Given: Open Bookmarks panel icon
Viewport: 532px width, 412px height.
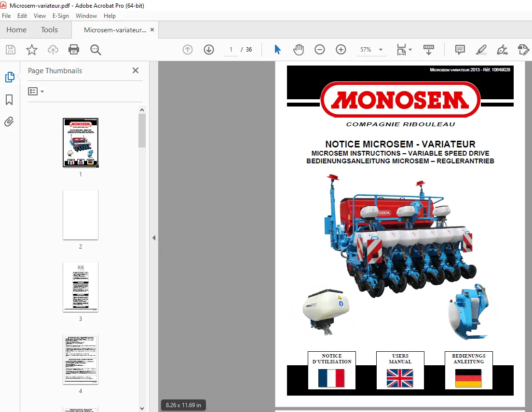Looking at the screenshot, I should (x=9, y=100).
